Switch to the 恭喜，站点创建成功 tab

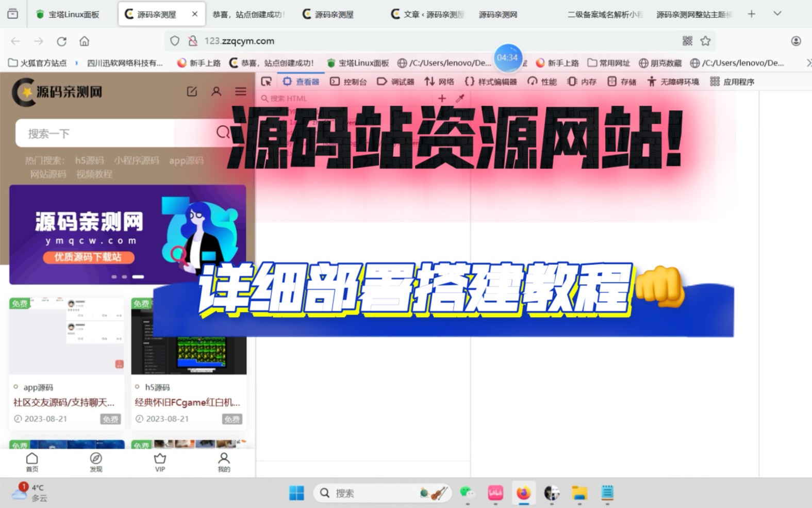click(x=248, y=14)
